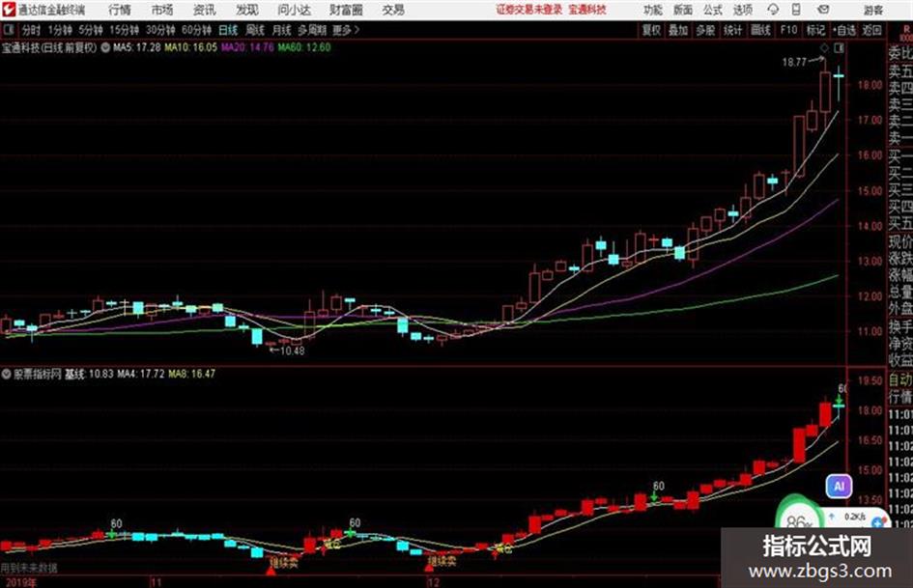Open main chart indicator dropdown beside 宝通科技(日线 前复权)
The width and height of the screenshot is (913, 588).
pos(105,47)
